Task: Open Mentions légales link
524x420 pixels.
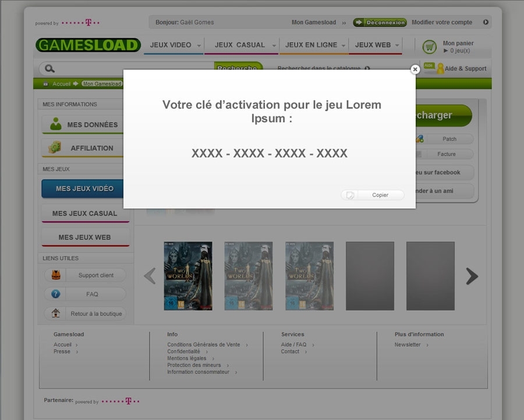Action: [x=186, y=358]
